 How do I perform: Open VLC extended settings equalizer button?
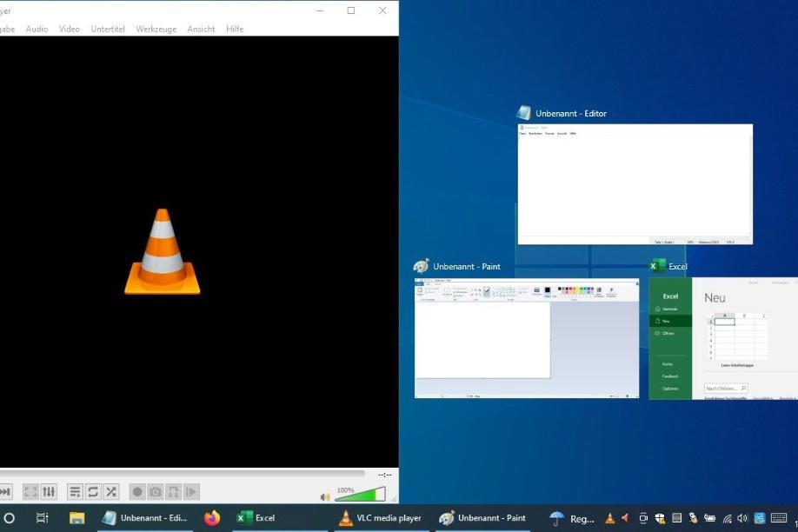[x=49, y=492]
